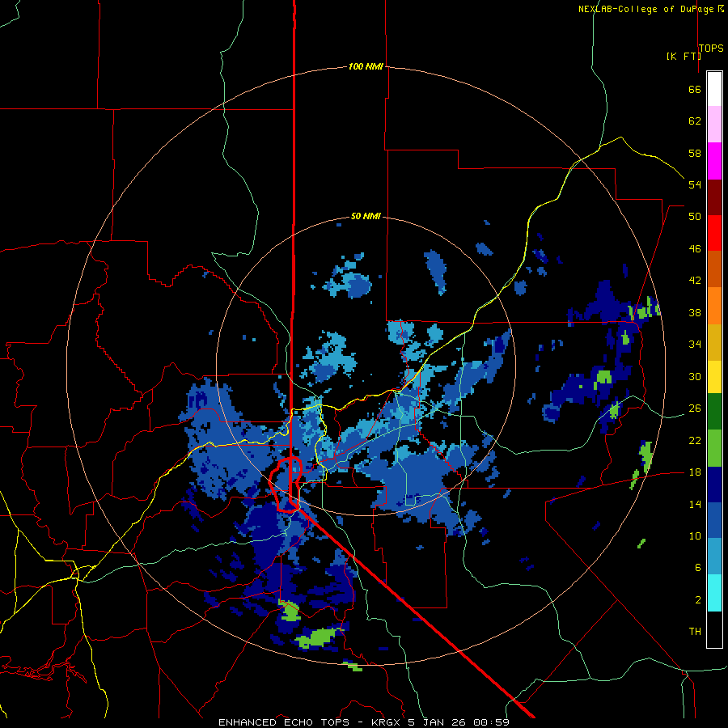This screenshot has width=728, height=728.
Task: Click the [K FT] units label
Action: click(x=684, y=56)
